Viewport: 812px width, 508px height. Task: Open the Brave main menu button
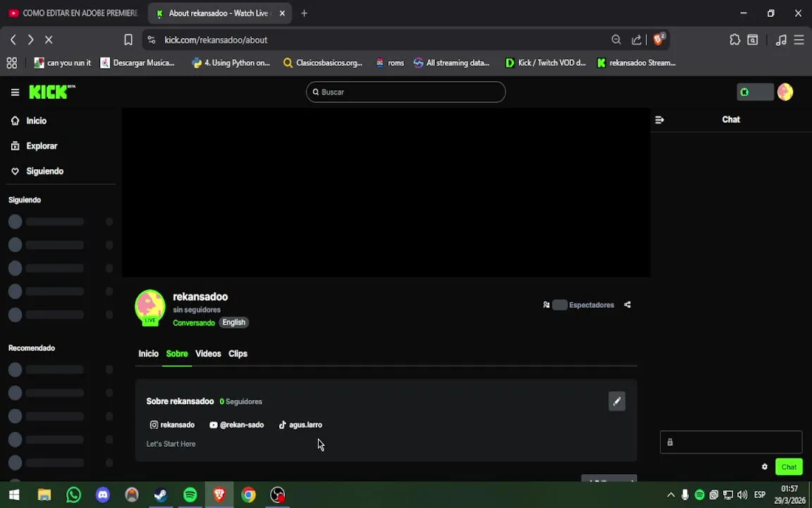[x=799, y=40]
